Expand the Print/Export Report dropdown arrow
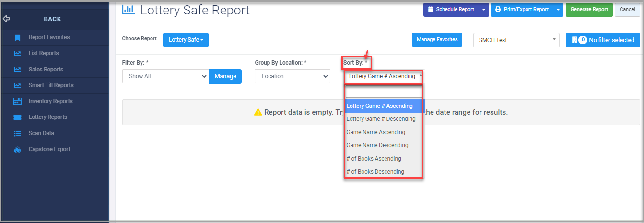Viewport: 644px width, 223px height. [558, 9]
